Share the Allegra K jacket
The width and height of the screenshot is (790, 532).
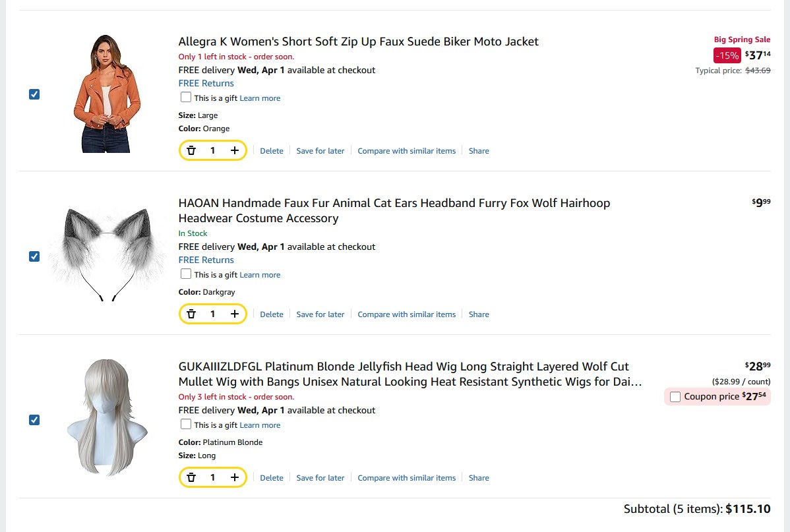point(479,151)
